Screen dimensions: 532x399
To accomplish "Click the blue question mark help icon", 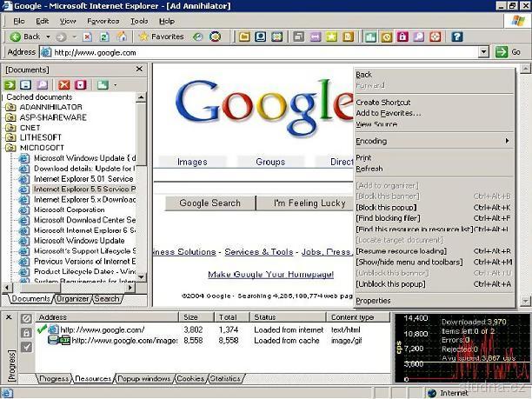I will [x=457, y=37].
